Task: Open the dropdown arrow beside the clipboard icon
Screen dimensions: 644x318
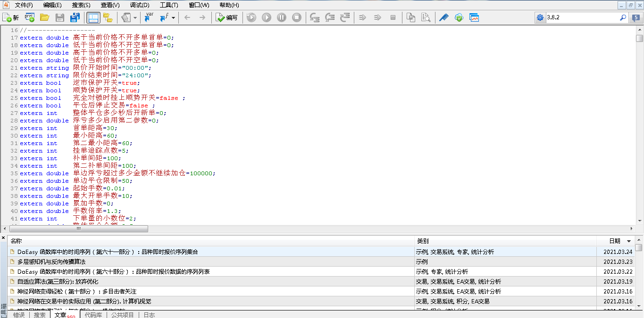Action: pos(135,17)
